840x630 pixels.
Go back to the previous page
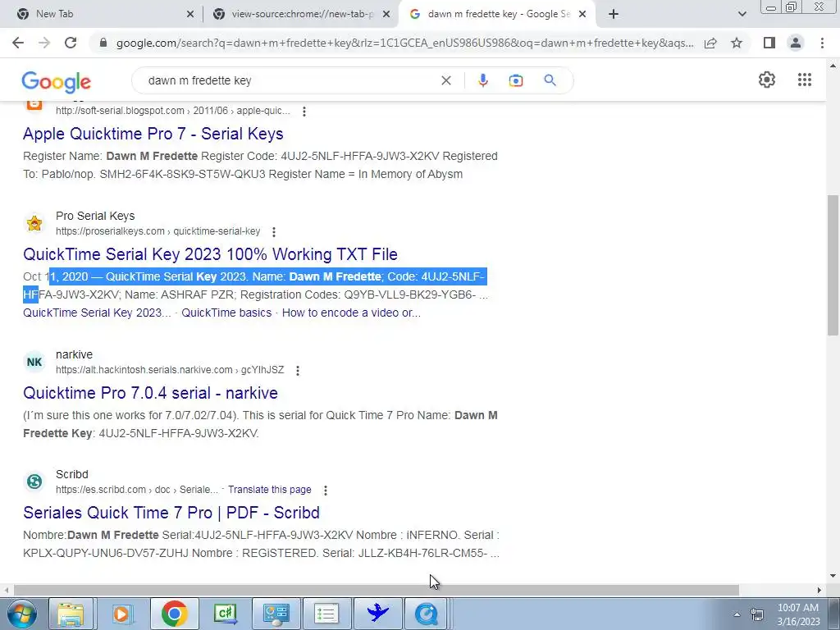point(18,43)
